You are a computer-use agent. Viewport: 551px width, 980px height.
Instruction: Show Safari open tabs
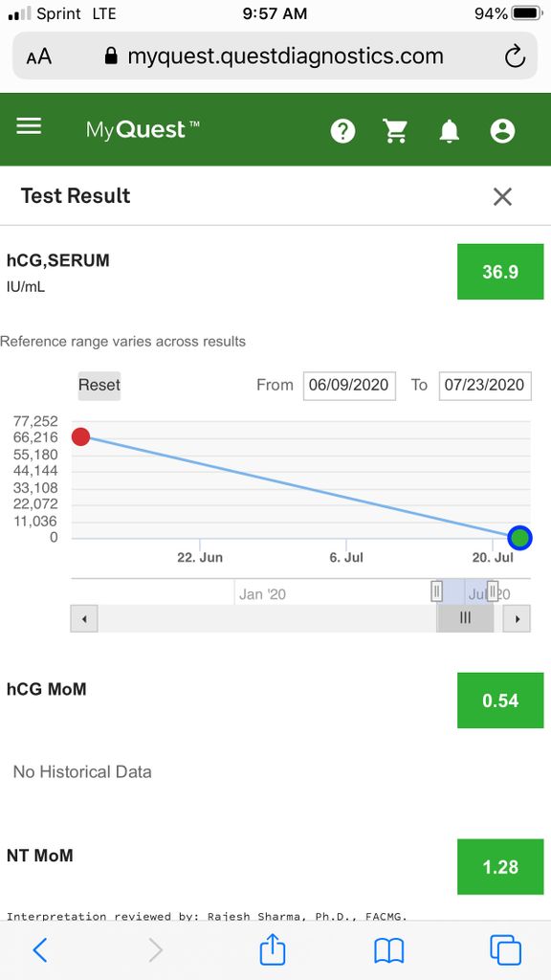coord(505,950)
